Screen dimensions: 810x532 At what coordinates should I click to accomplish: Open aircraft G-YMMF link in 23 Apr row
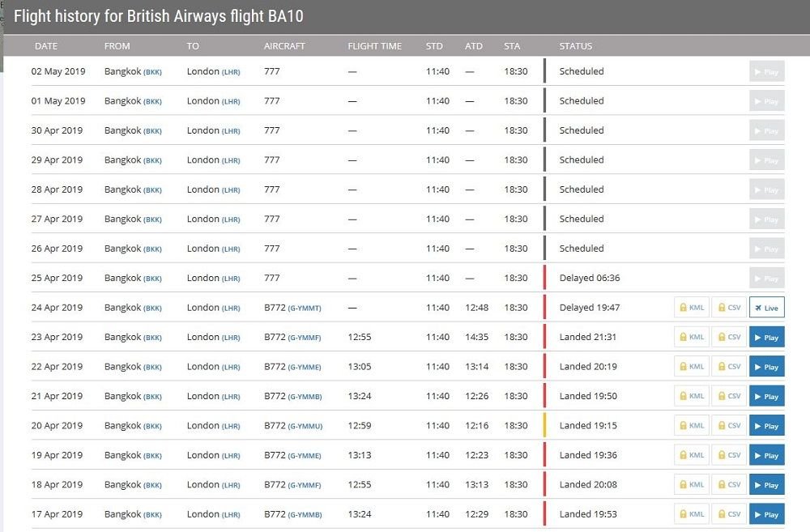pos(305,338)
